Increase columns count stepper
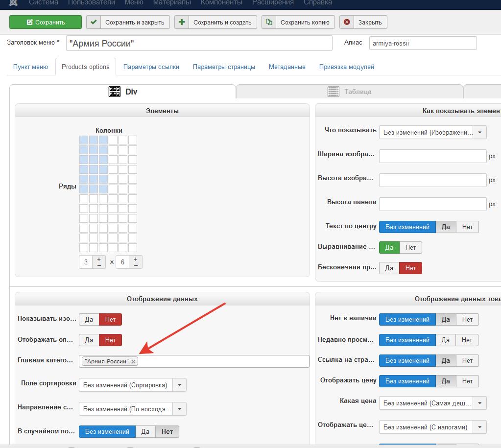 (99, 259)
